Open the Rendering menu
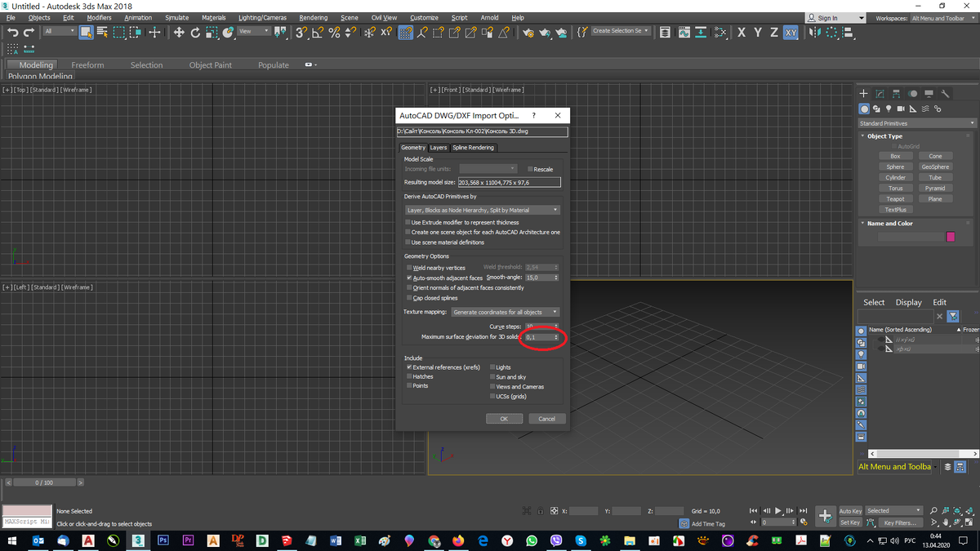Image resolution: width=980 pixels, height=551 pixels. [314, 17]
